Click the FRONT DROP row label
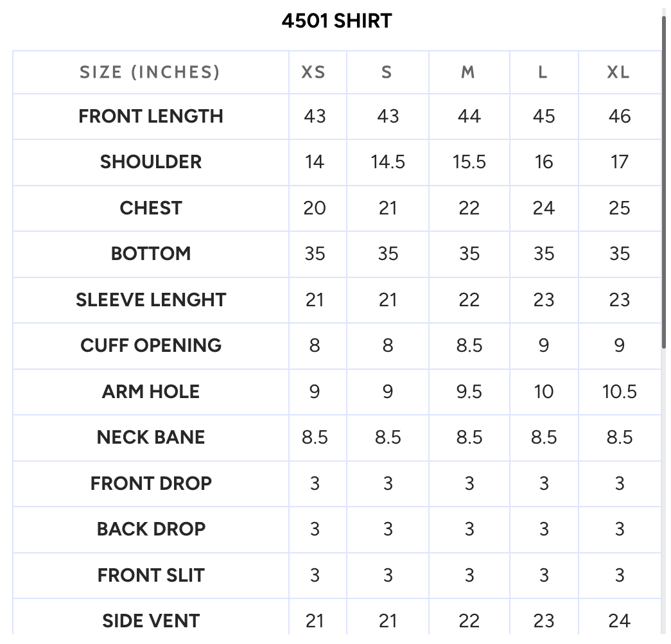 [151, 483]
